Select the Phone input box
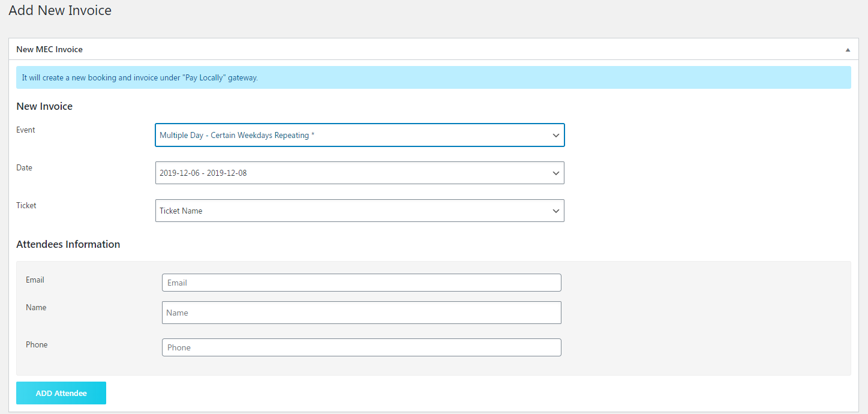This screenshot has height=414, width=868. point(361,347)
